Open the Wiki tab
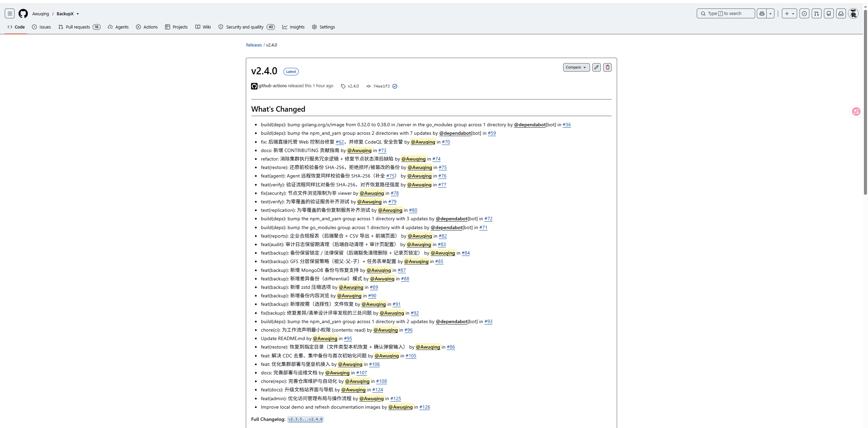This screenshot has width=868, height=428. (203, 27)
